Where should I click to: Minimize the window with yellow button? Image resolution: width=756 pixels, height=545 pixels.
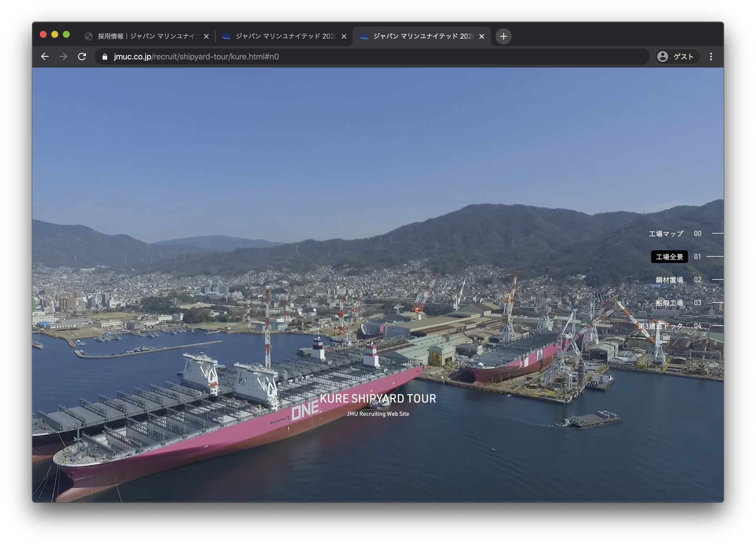pos(55,34)
